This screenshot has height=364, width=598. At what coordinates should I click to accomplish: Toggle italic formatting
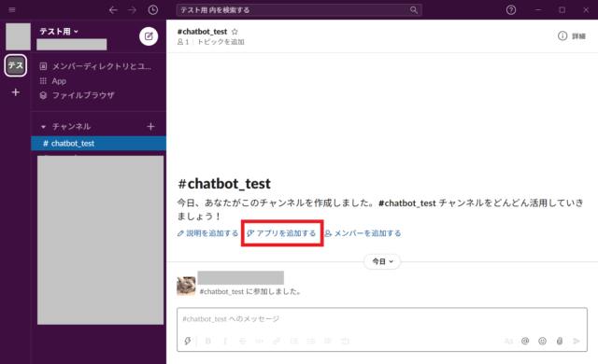click(225, 342)
